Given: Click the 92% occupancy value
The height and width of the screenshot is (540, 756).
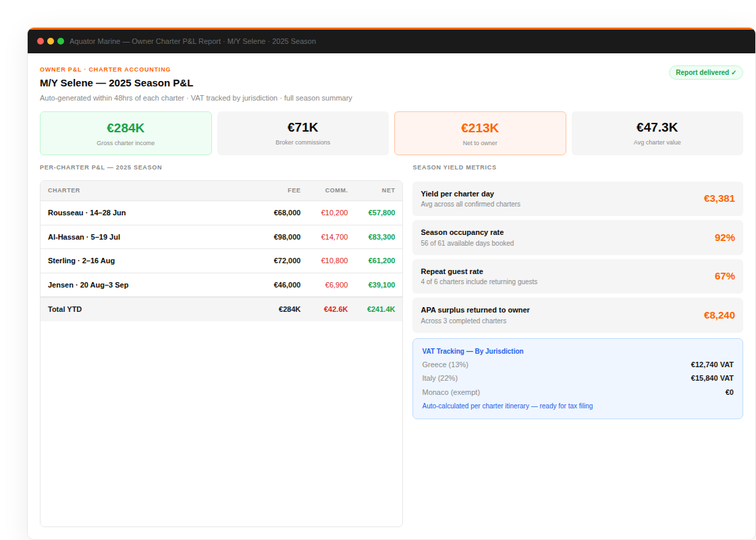Looking at the screenshot, I should 725,238.
